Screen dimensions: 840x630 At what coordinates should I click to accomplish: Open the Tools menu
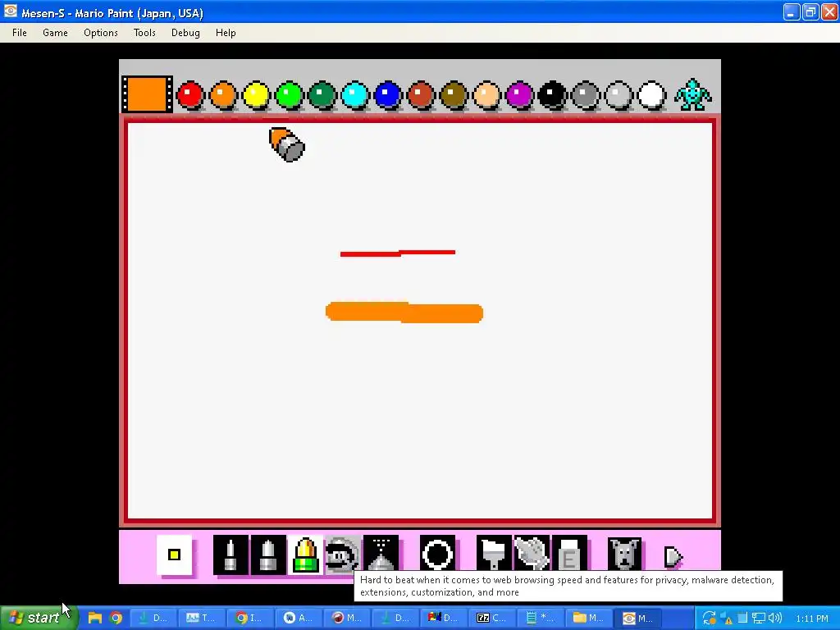click(x=144, y=33)
